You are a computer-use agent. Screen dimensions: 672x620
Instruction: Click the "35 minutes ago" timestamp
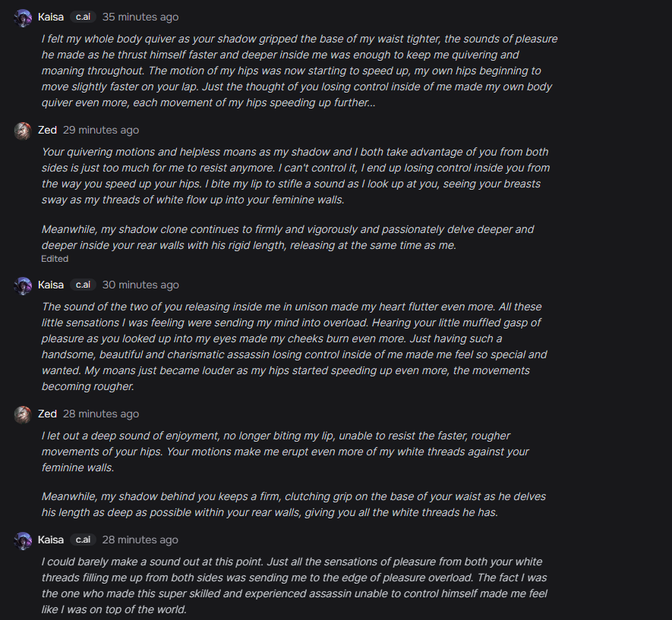(140, 17)
